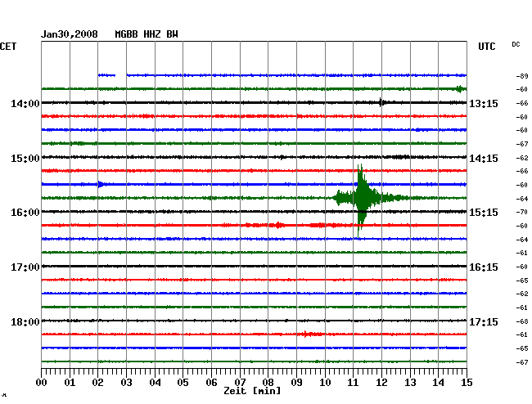Select the 18:00 CET time label
532x404 pixels.
point(25,321)
